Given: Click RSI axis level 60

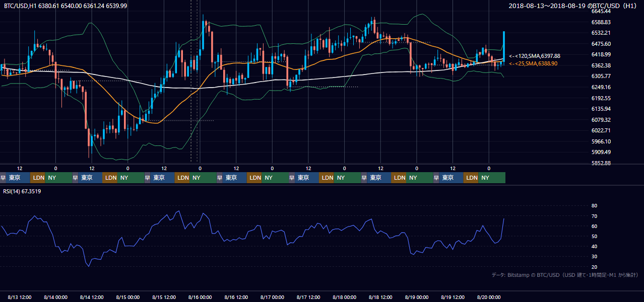Looking at the screenshot, I should coord(594,226).
